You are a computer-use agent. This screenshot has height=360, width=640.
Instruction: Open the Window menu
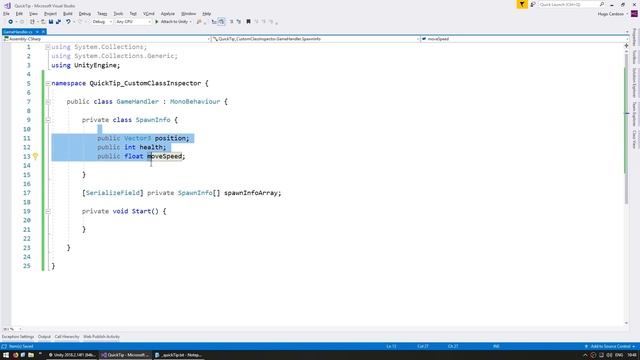click(x=188, y=14)
